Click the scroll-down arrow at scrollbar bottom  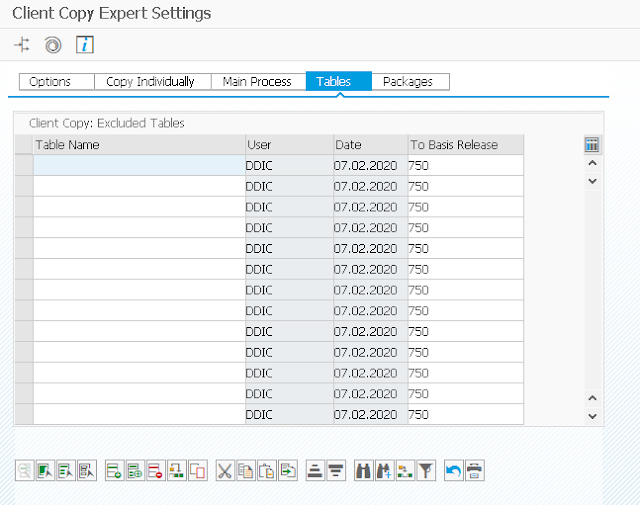pos(591,415)
